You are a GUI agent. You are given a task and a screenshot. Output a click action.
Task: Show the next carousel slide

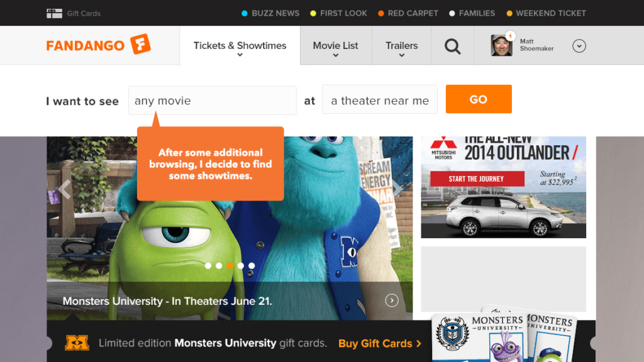[397, 189]
